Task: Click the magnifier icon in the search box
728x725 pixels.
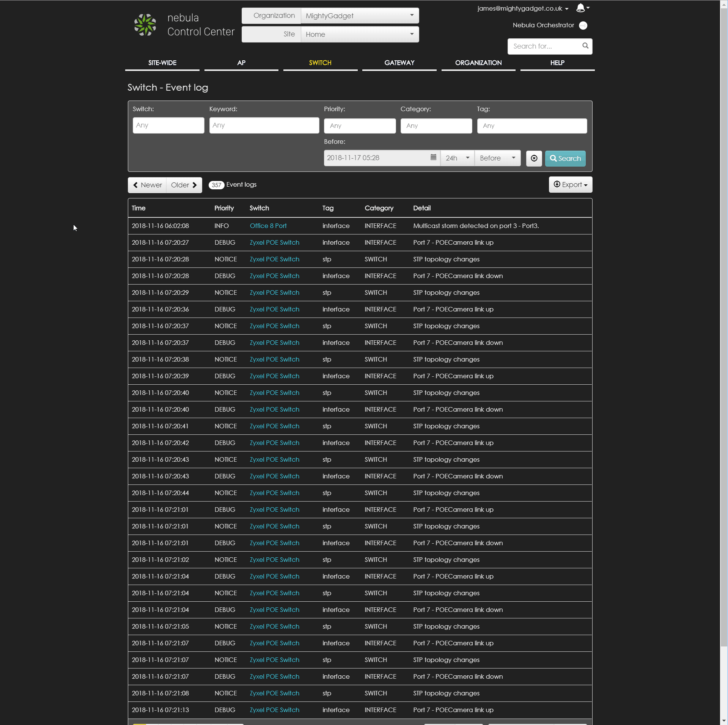Action: click(x=585, y=46)
